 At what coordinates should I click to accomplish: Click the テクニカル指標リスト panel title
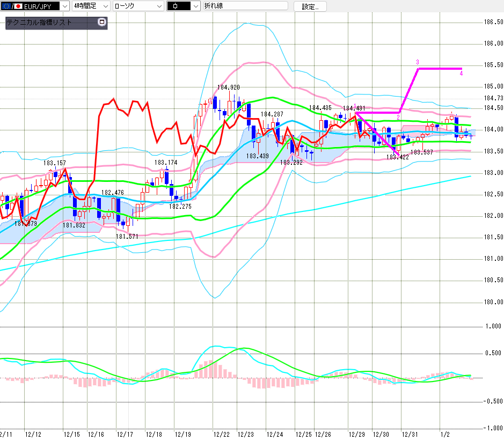point(39,23)
